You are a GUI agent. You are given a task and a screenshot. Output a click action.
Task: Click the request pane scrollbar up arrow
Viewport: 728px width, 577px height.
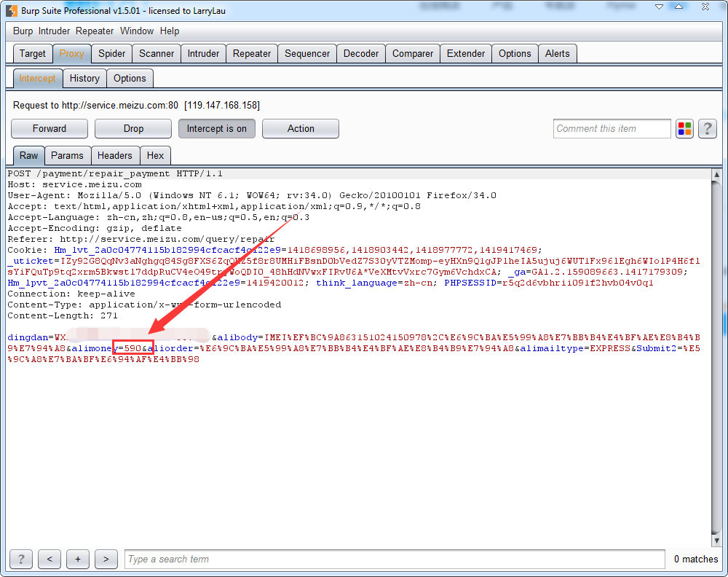point(716,174)
